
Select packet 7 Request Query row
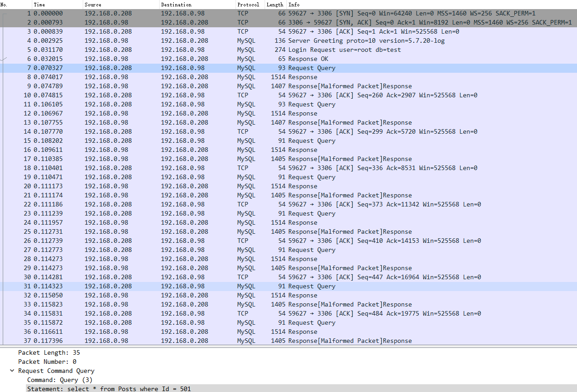tap(288, 68)
